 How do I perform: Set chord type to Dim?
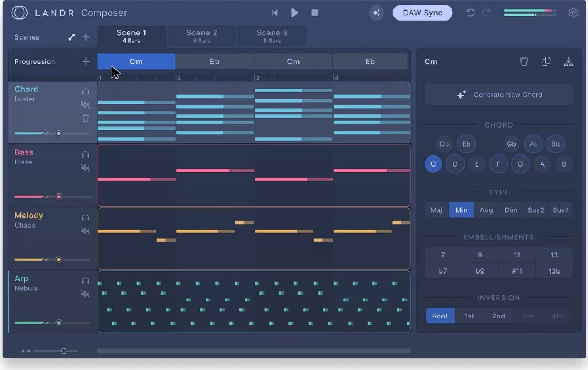point(511,210)
